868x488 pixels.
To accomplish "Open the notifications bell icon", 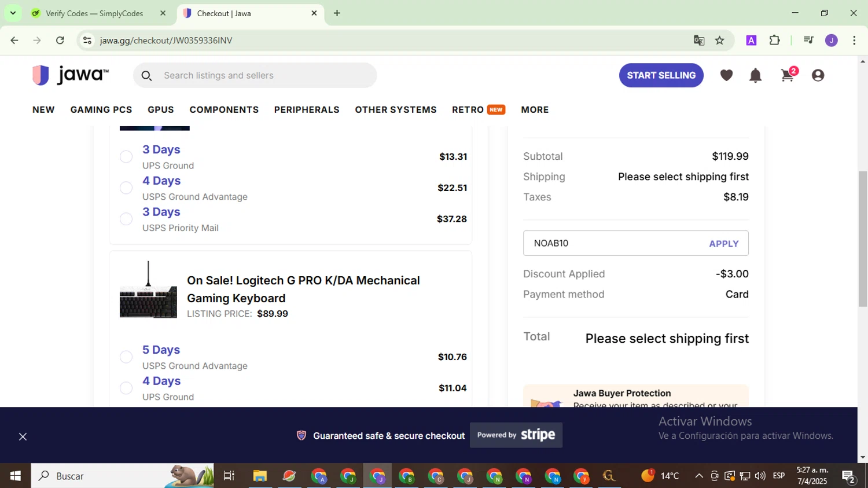I will [755, 75].
